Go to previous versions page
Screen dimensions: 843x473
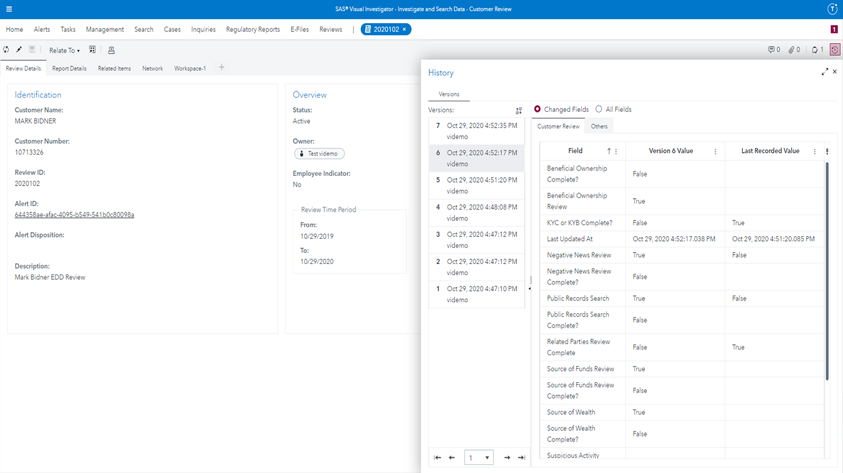click(452, 457)
